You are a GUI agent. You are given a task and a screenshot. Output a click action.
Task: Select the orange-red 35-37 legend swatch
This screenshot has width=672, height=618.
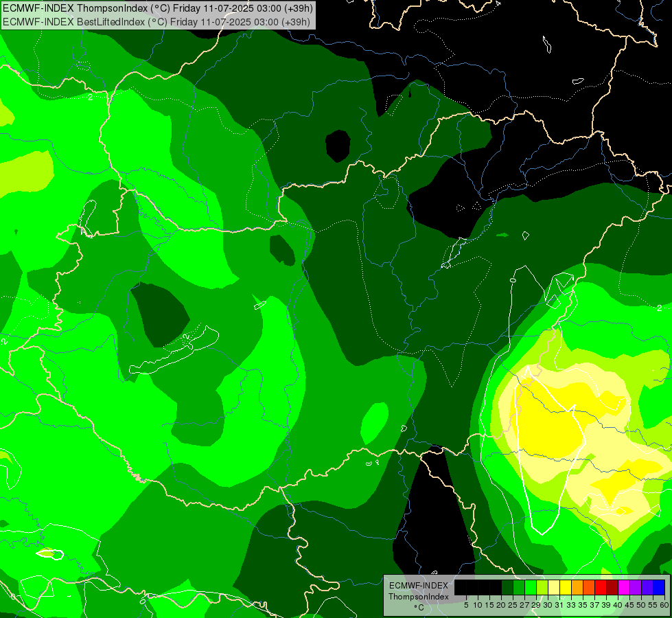coord(589,587)
